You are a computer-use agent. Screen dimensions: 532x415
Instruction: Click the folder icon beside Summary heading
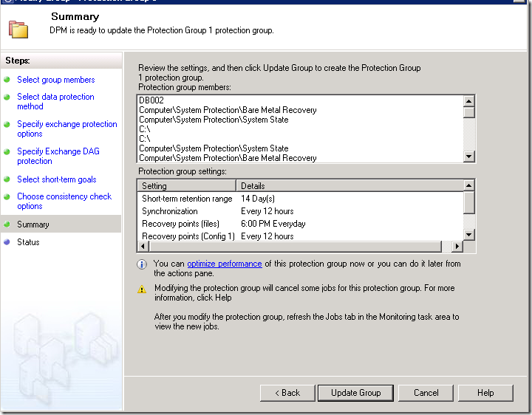pos(18,29)
